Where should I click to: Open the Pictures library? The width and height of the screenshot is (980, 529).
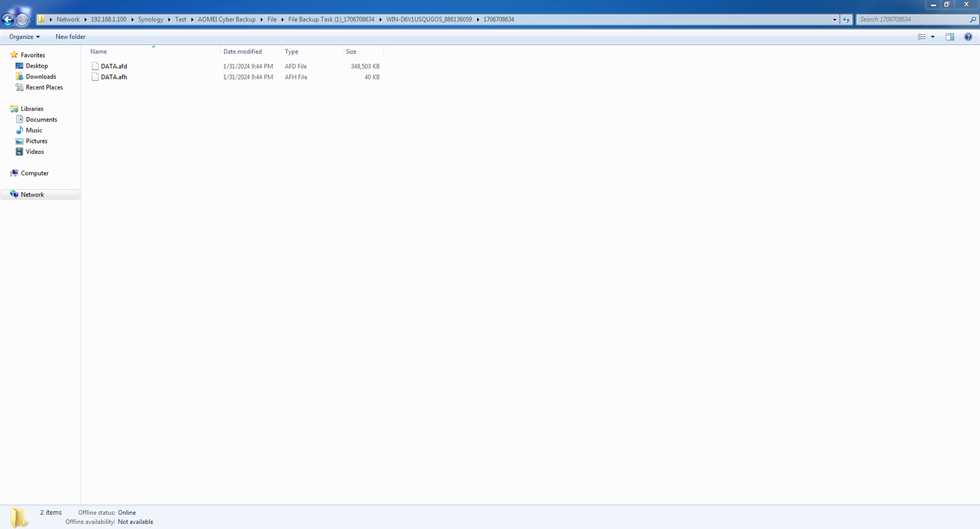point(37,141)
